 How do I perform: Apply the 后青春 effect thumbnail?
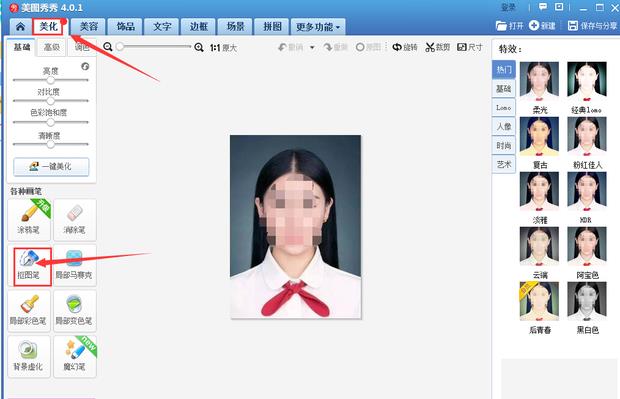pyautogui.click(x=539, y=301)
